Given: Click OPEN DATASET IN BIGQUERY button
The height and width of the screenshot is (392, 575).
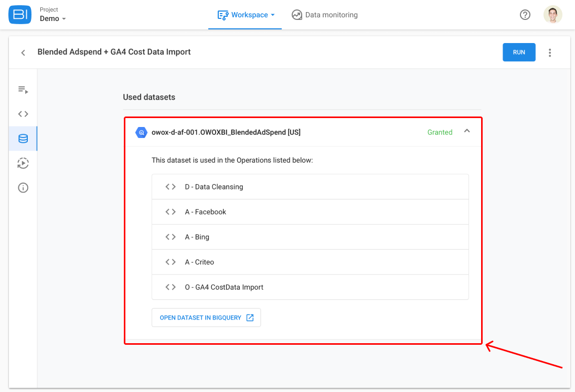Looking at the screenshot, I should tap(206, 317).
